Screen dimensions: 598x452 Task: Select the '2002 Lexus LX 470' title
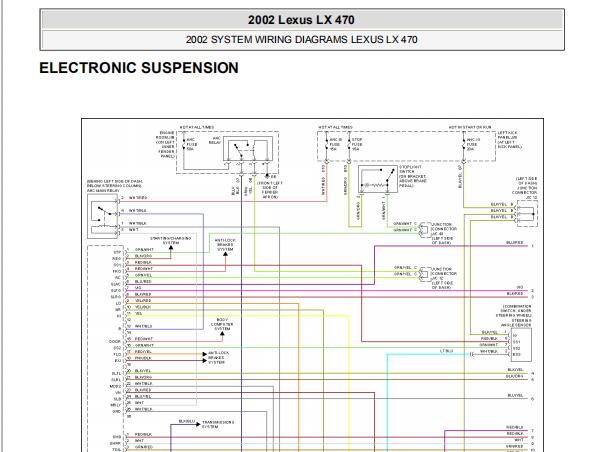(301, 20)
